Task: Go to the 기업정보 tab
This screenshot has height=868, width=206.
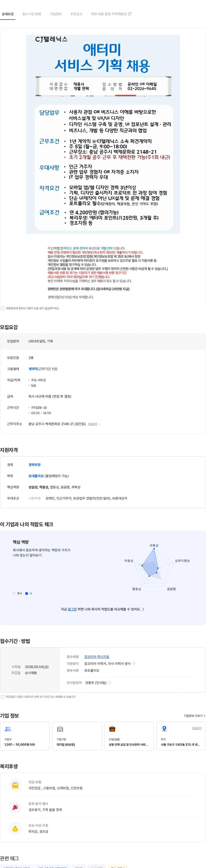Action: [56, 14]
